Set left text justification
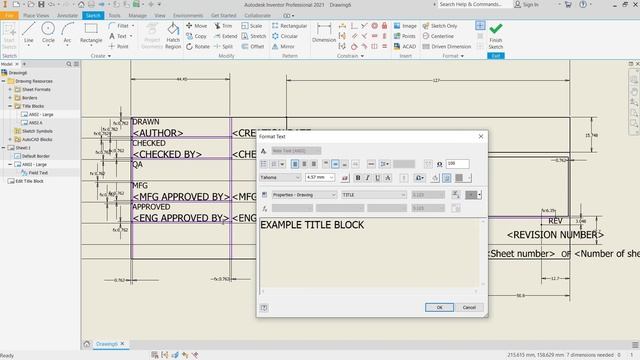 click(295, 164)
